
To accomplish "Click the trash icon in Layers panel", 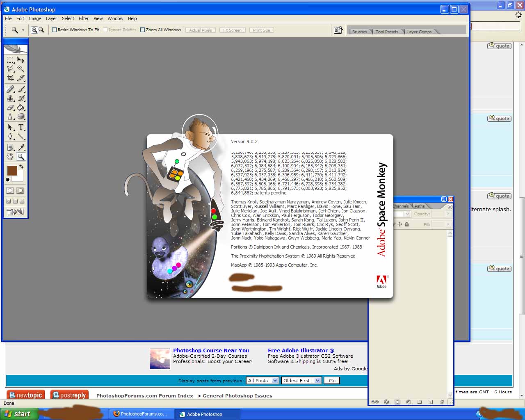I will pos(442,402).
